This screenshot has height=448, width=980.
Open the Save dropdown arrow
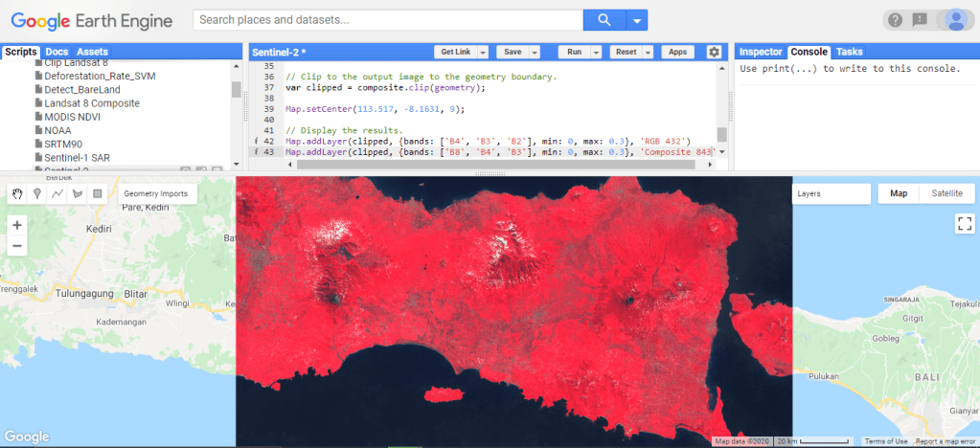click(535, 52)
